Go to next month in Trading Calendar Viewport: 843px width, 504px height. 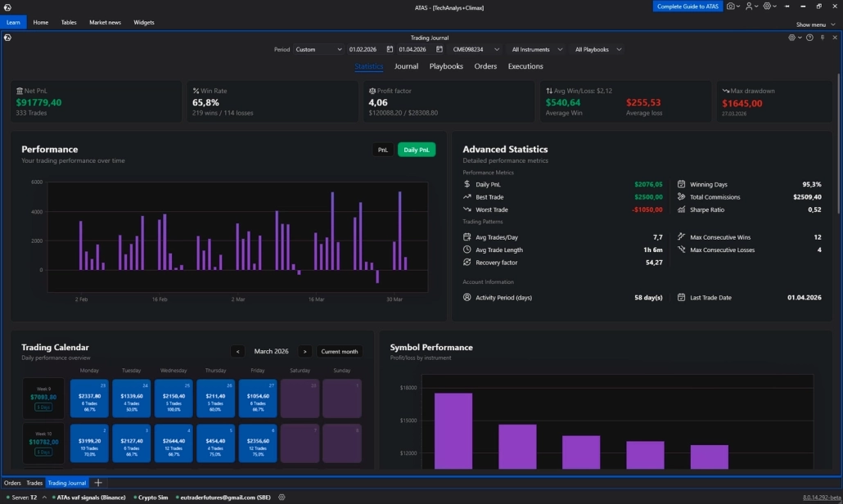tap(304, 351)
